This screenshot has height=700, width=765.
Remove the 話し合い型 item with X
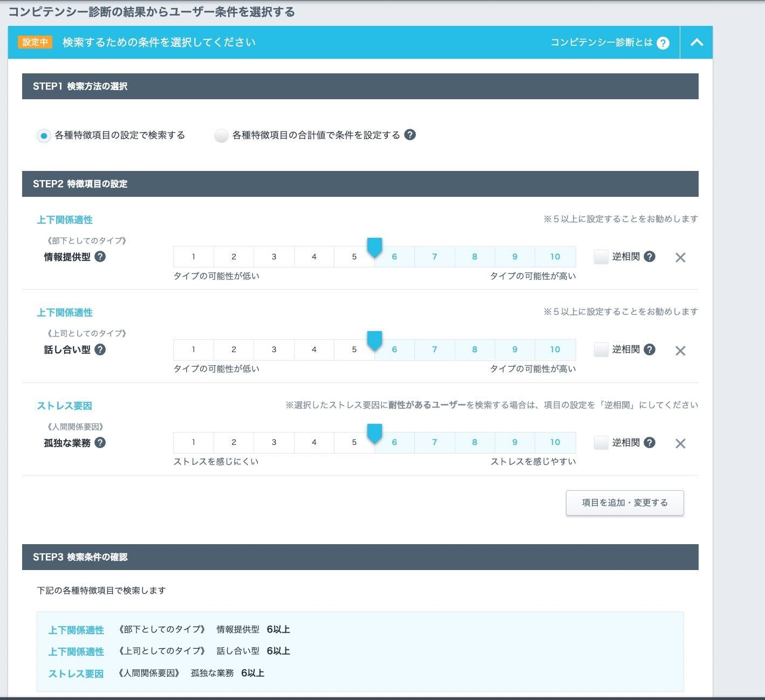pos(680,351)
